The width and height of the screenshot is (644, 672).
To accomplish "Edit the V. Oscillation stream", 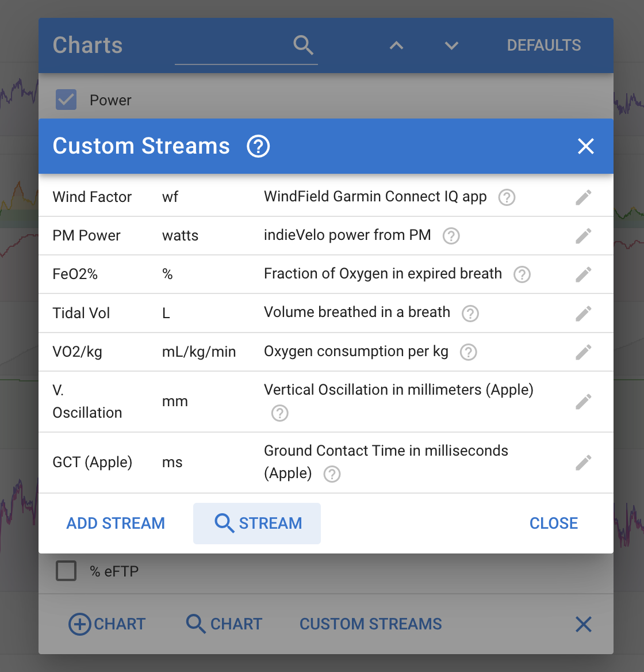I will click(583, 402).
